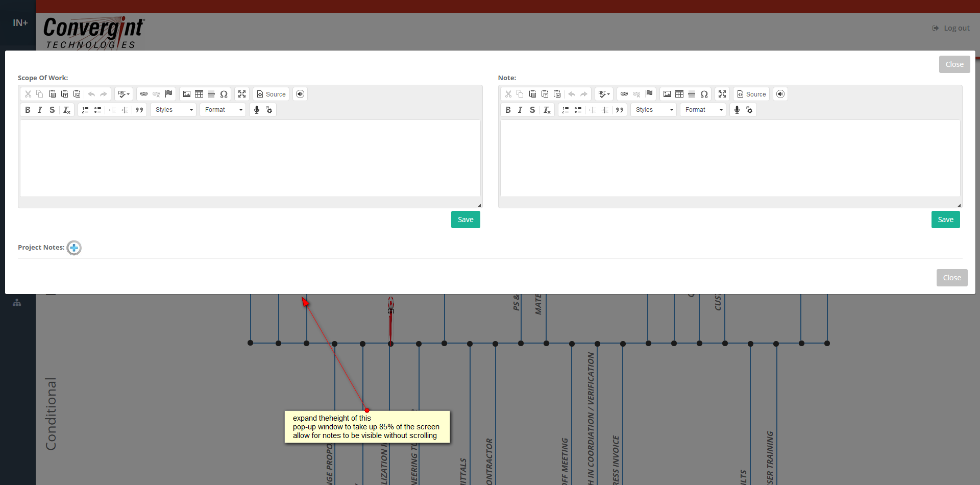Viewport: 980px width, 485px height.
Task: View Source in Scope Of Work editor
Action: coord(271,94)
